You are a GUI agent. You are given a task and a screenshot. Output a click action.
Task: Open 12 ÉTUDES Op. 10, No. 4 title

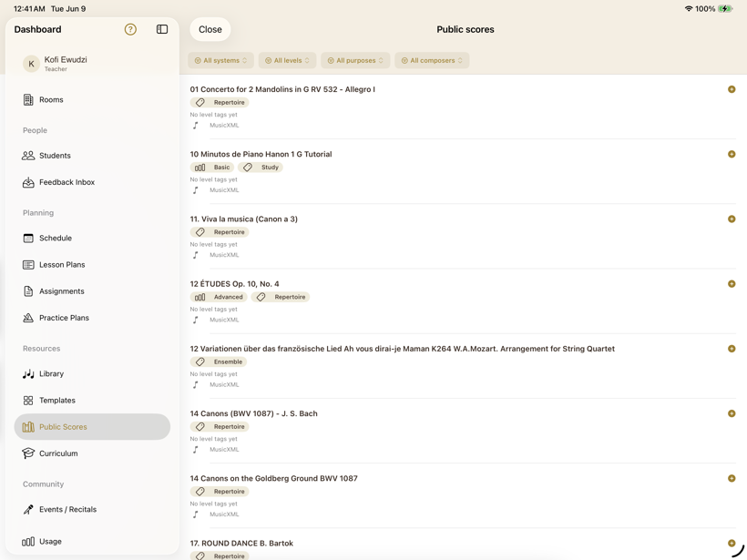pos(234,284)
